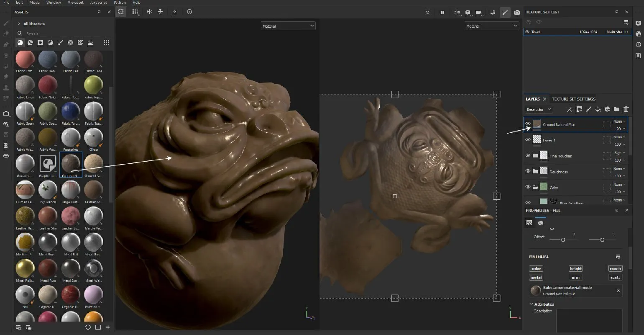Add a folder in the Layers panel
The width and height of the screenshot is (644, 335).
[x=617, y=109]
